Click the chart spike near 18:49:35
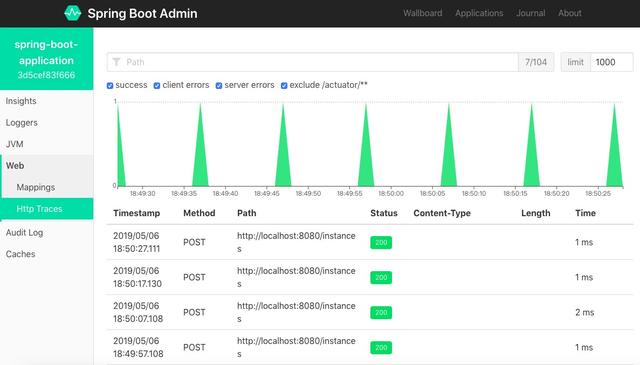The height and width of the screenshot is (365, 640). [x=200, y=155]
